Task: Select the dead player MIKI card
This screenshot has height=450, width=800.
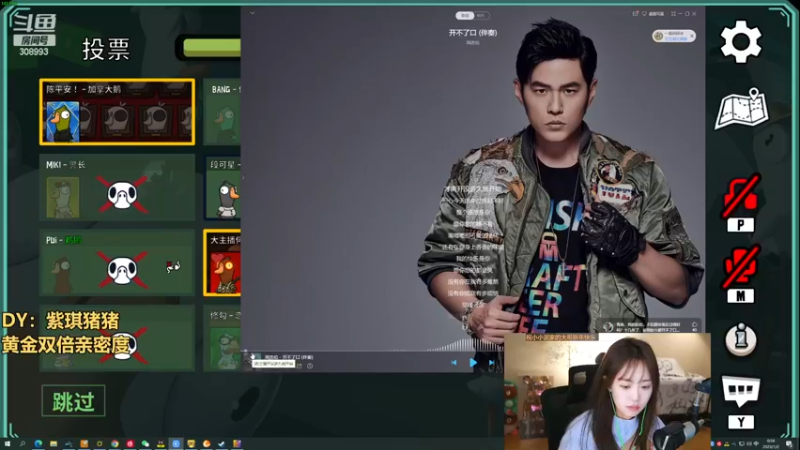Action: [117, 187]
